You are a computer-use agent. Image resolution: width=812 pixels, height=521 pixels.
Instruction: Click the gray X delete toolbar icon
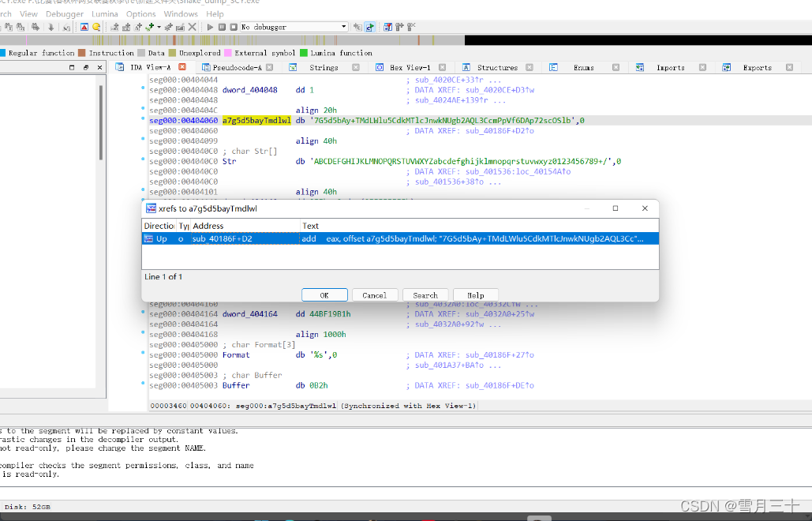192,27
